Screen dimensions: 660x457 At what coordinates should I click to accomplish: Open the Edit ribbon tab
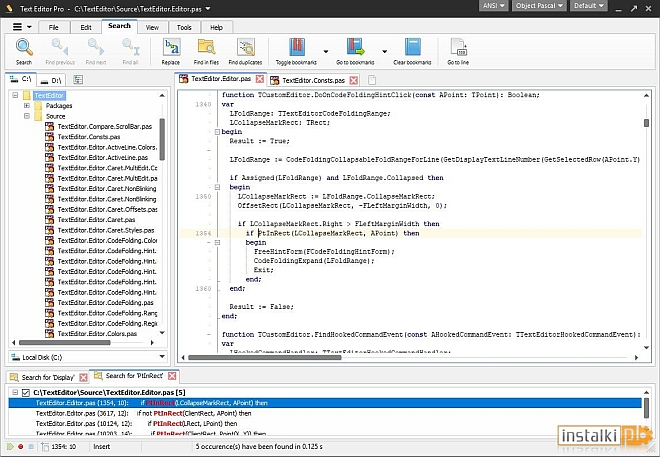click(86, 27)
